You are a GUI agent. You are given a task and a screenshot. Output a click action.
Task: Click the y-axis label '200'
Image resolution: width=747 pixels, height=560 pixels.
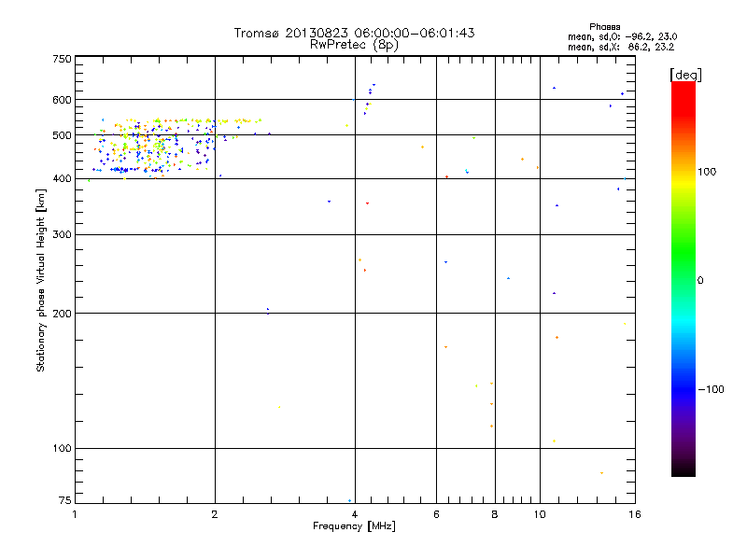point(62,314)
